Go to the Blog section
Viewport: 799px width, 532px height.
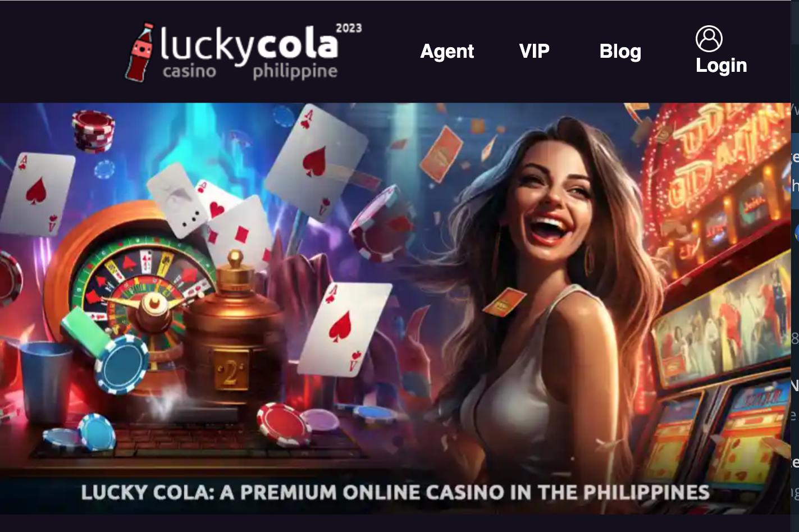pos(620,51)
